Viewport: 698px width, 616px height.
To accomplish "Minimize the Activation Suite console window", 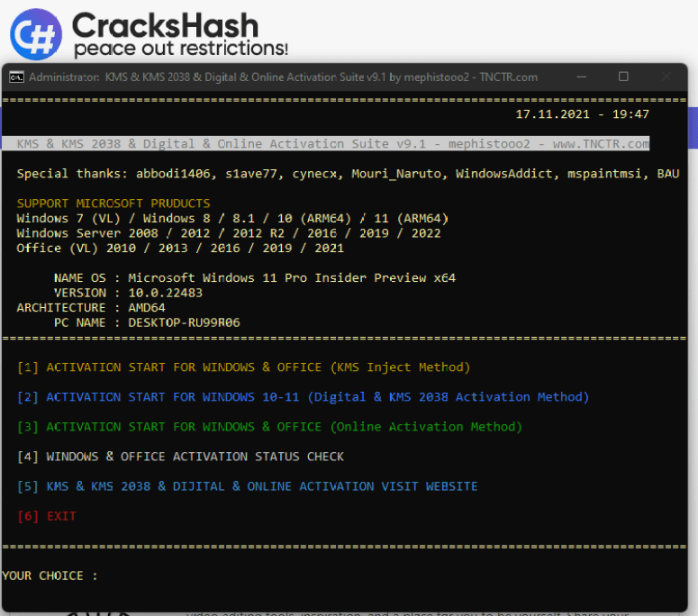I will click(x=583, y=77).
